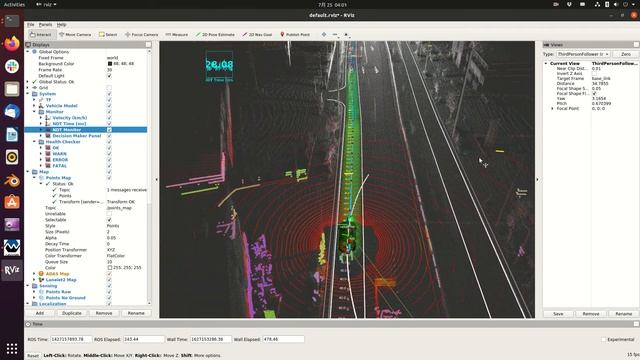Enable the Grid display checkbox
Screen dimensions: 640x360
pos(109,88)
